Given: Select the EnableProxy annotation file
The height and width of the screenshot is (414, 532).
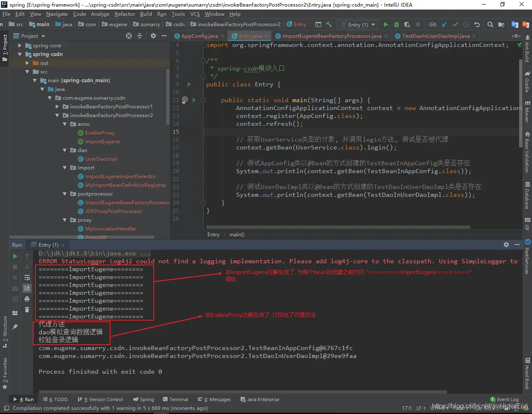Looking at the screenshot, I should 100,133.
